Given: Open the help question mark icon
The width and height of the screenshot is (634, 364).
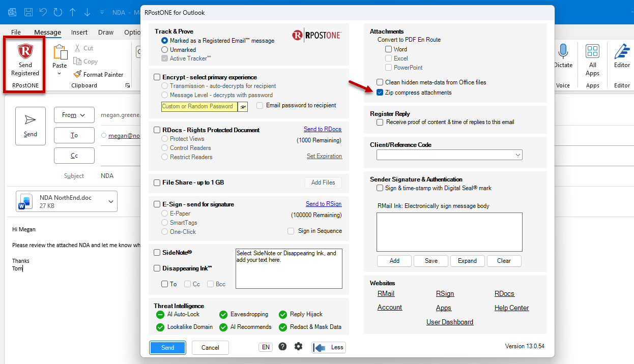Looking at the screenshot, I should pos(282,347).
